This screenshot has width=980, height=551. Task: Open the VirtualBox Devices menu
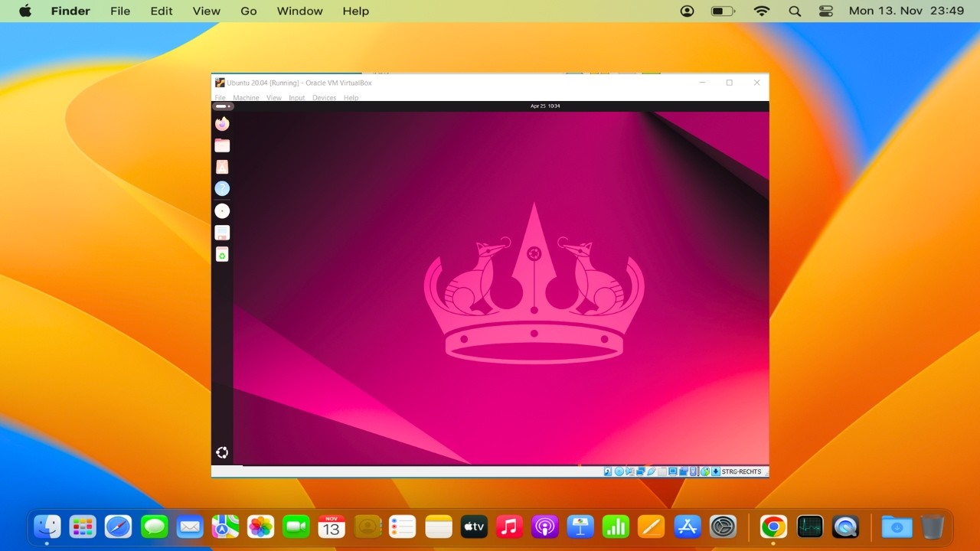[x=324, y=98]
